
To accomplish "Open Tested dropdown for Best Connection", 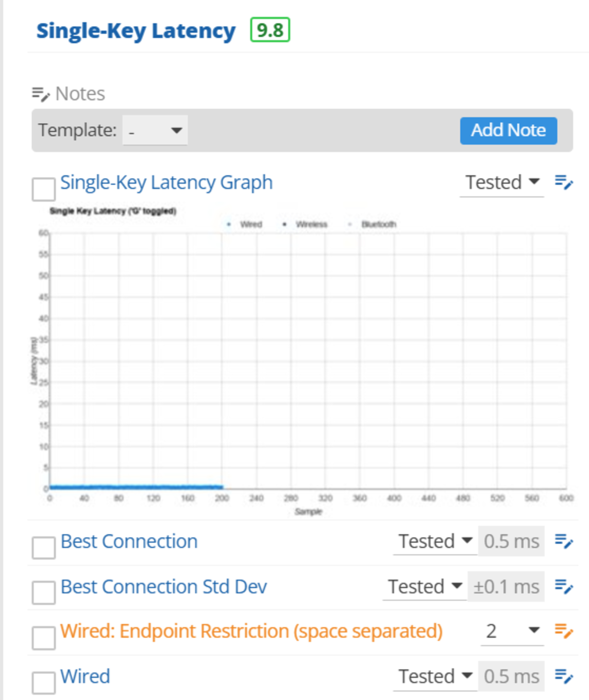I will click(435, 541).
